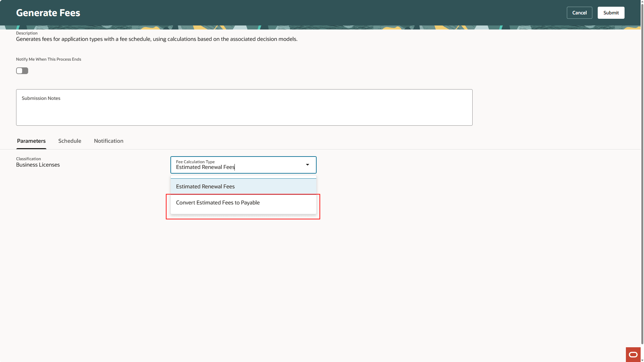
Task: Switch to the Schedule tab
Action: coord(69,141)
